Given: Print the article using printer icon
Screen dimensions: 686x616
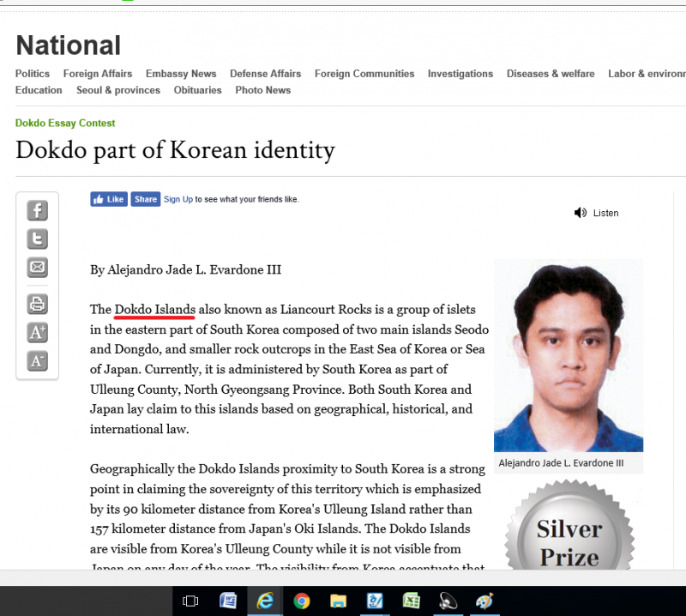Looking at the screenshot, I should click(37, 304).
